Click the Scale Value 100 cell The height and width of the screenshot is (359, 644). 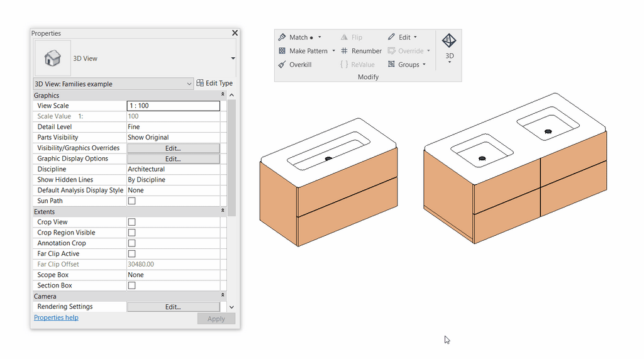tap(174, 116)
